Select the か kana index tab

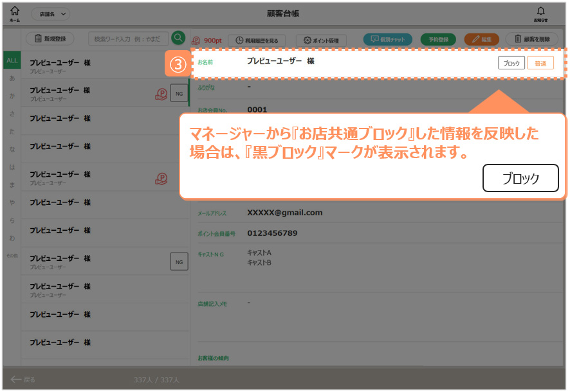12,96
